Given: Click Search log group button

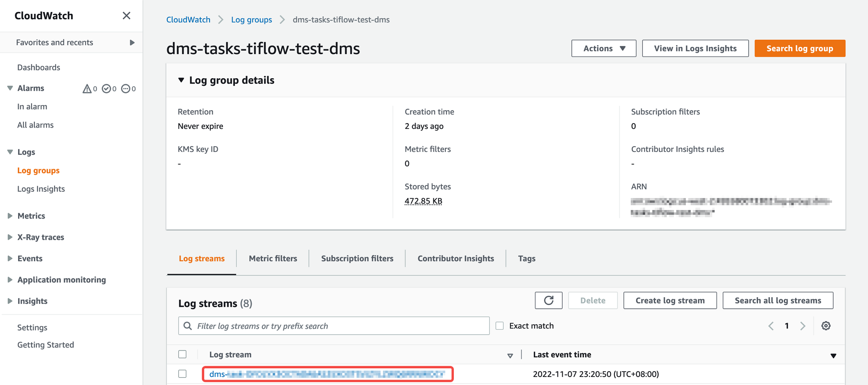Looking at the screenshot, I should click(800, 48).
